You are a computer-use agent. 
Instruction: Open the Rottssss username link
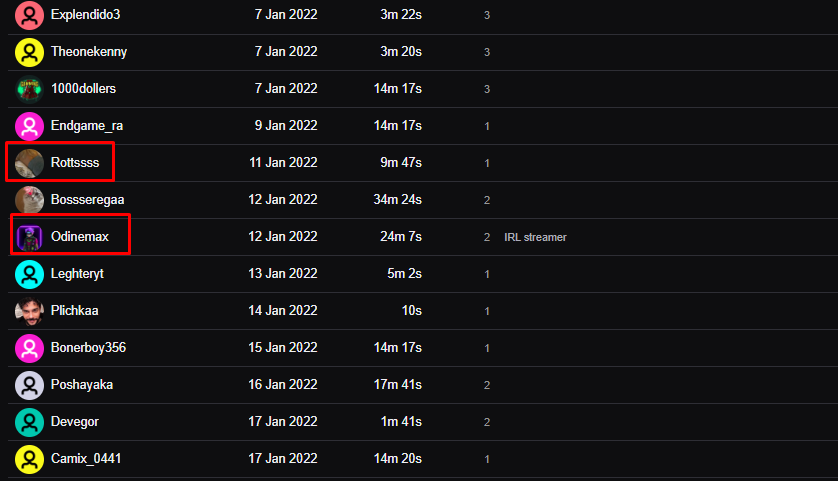coord(75,162)
